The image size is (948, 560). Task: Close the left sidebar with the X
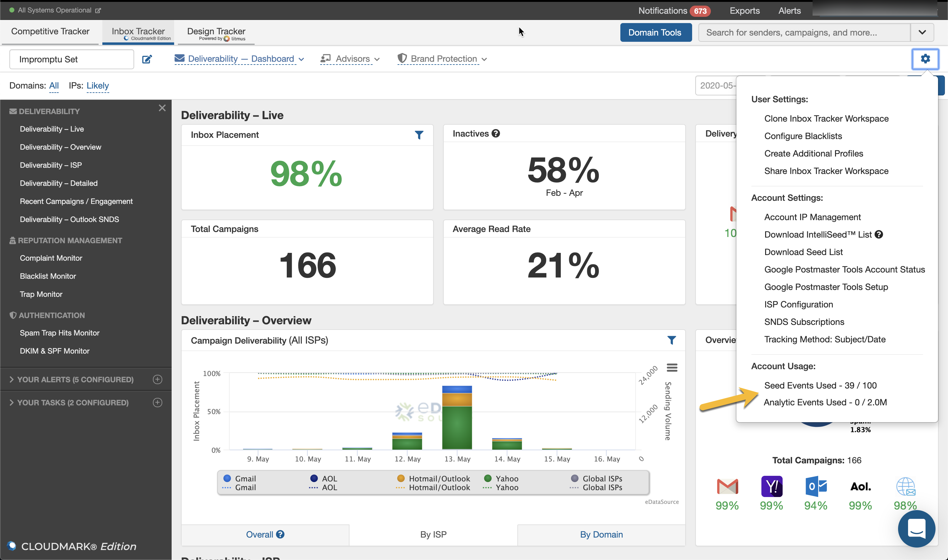tap(162, 108)
